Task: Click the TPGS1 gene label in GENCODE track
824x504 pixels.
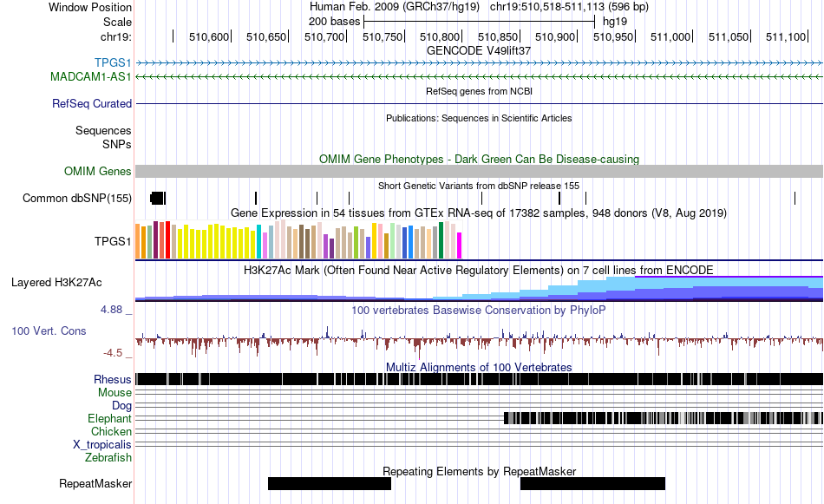Action: point(113,63)
